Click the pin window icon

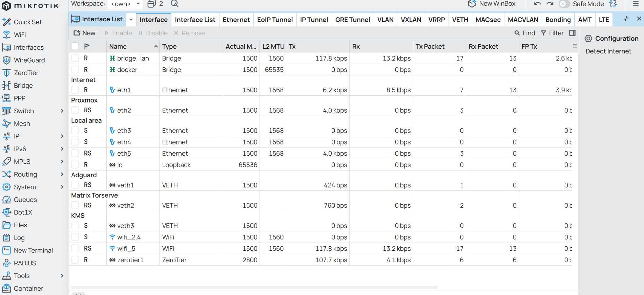coord(626,19)
